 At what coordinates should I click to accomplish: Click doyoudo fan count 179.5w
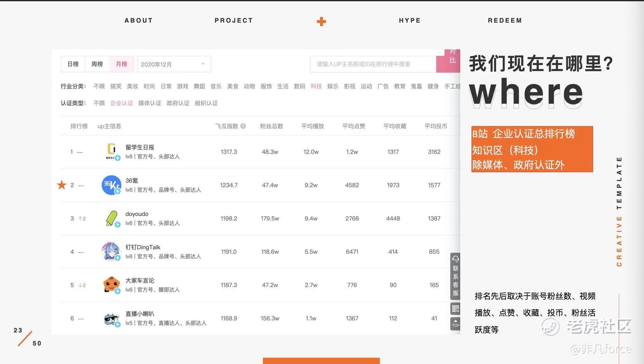(x=270, y=218)
